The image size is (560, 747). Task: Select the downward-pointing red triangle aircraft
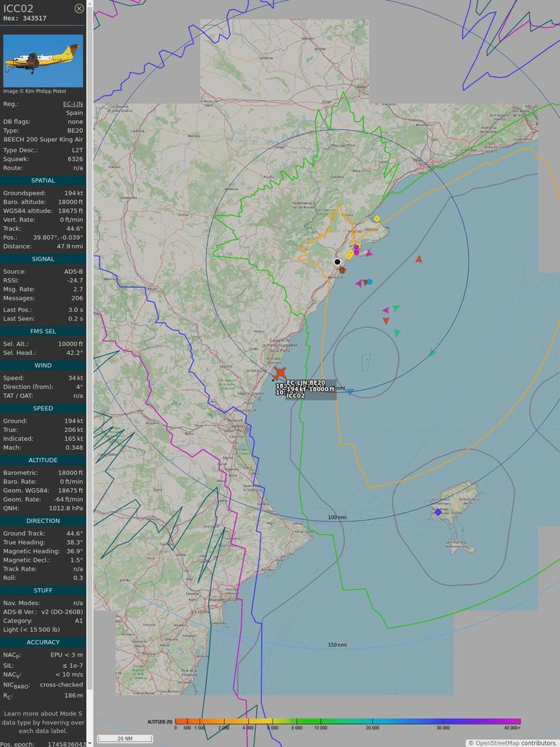[386, 320]
